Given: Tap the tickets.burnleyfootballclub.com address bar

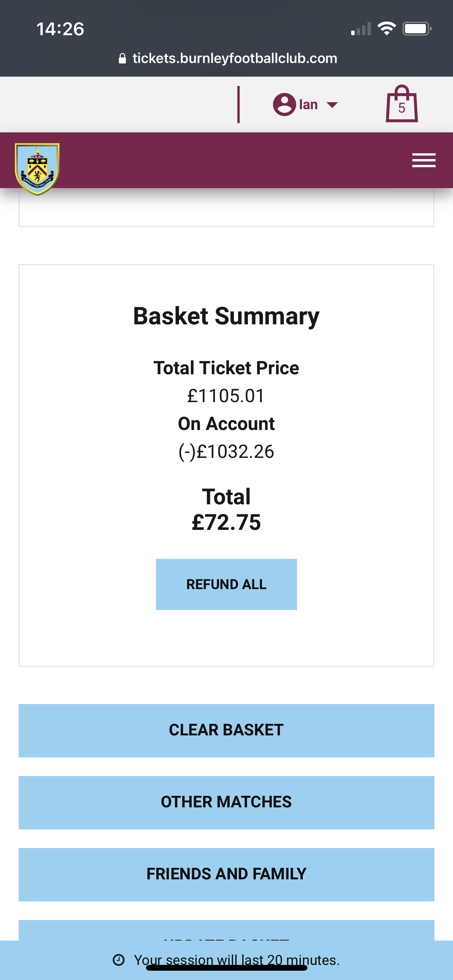Looking at the screenshot, I should (228, 58).
